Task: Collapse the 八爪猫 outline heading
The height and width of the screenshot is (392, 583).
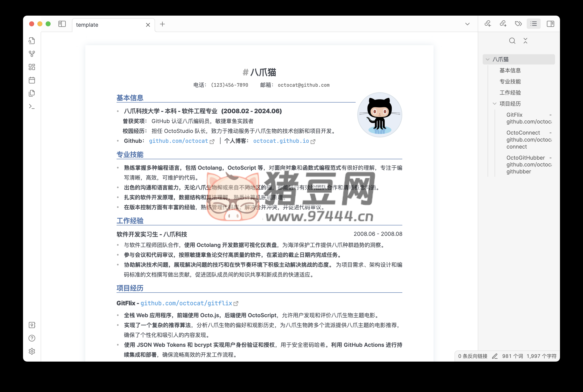Action: 487,60
